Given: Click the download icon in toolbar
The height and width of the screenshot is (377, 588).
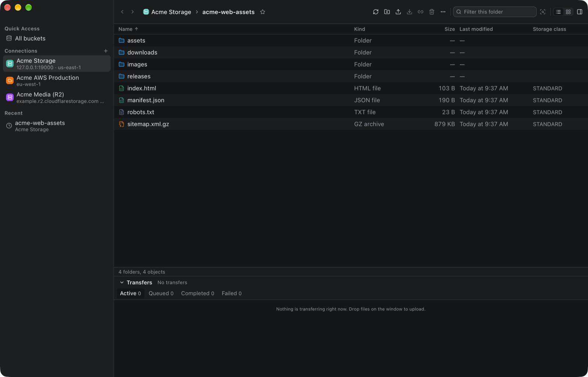Looking at the screenshot, I should (x=409, y=12).
